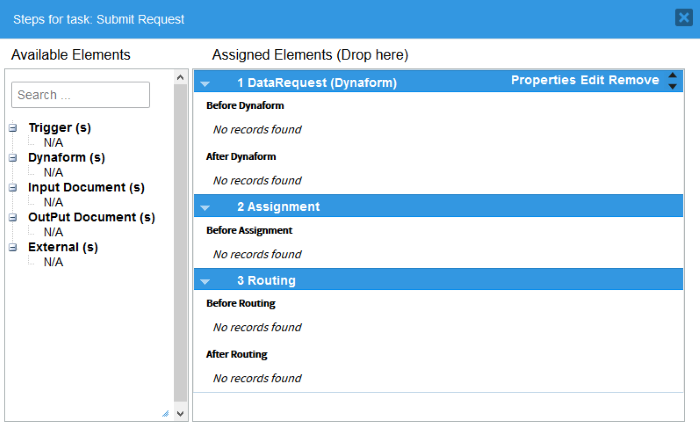This screenshot has width=700, height=429.
Task: Collapse the Dynaform (s) tree node
Action: coord(13,158)
